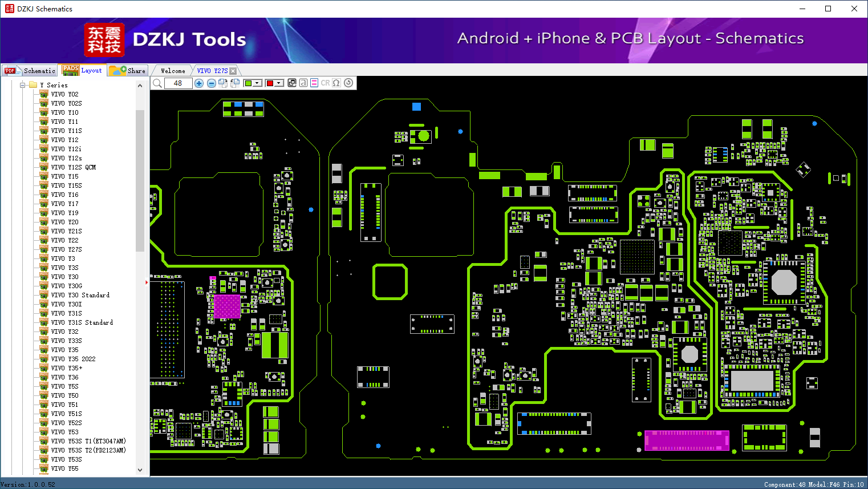The width and height of the screenshot is (868, 489).
Task: Click the circular-arrow reset view icon
Action: [348, 83]
